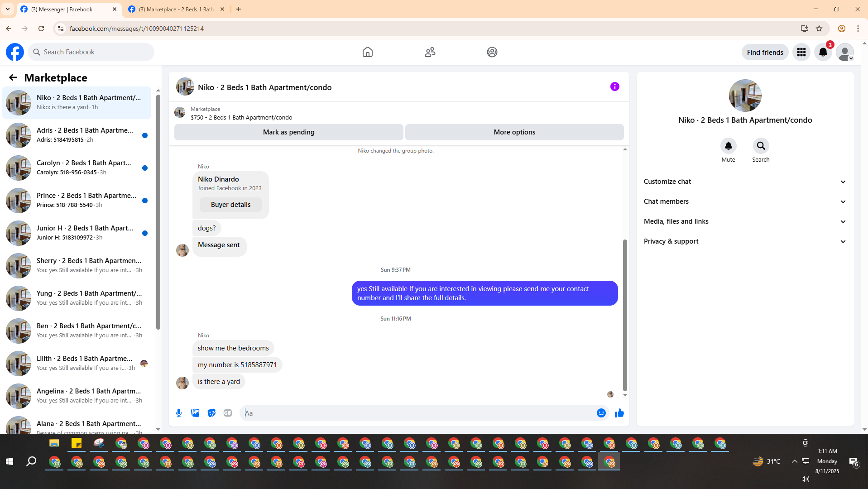Open the Windows Start button

[x=10, y=461]
